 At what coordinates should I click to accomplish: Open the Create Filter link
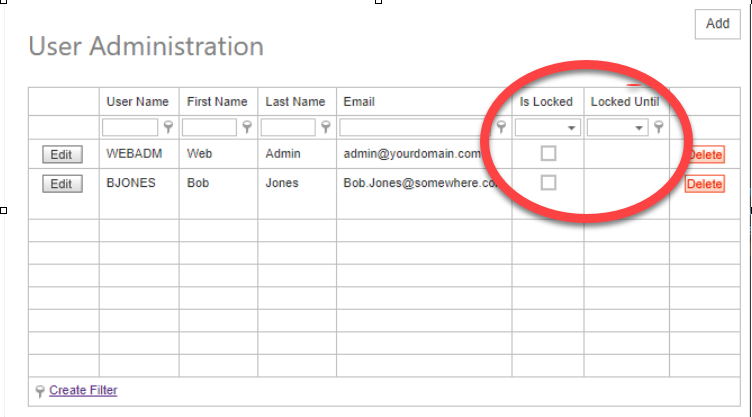(x=83, y=390)
